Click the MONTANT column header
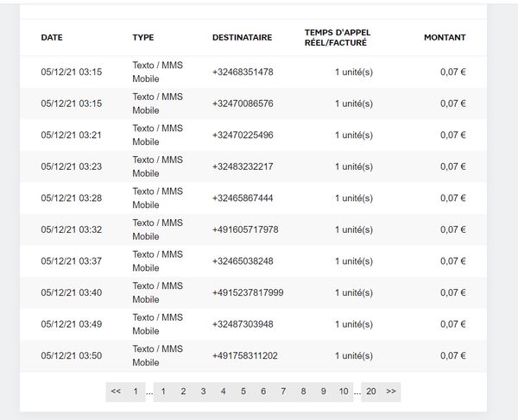The height and width of the screenshot is (420, 518). (445, 38)
